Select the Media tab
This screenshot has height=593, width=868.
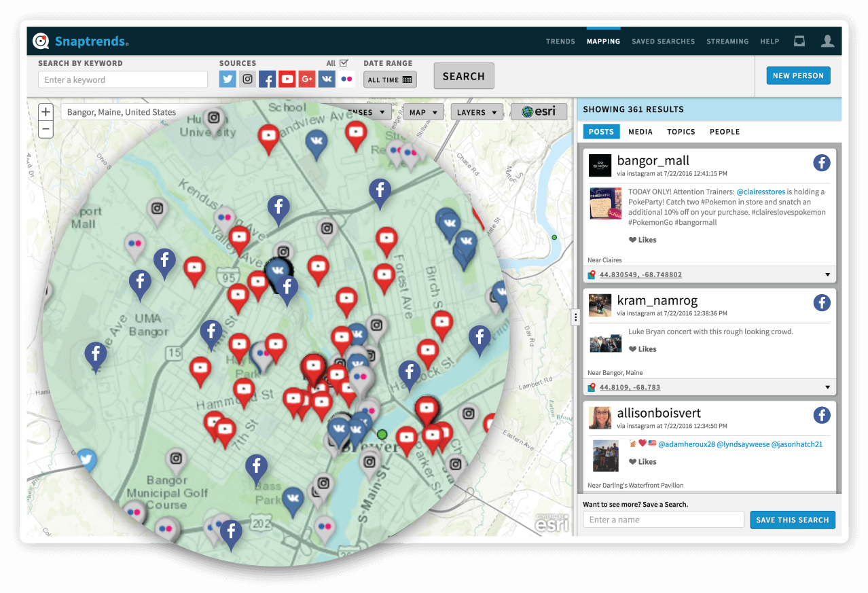(x=640, y=132)
